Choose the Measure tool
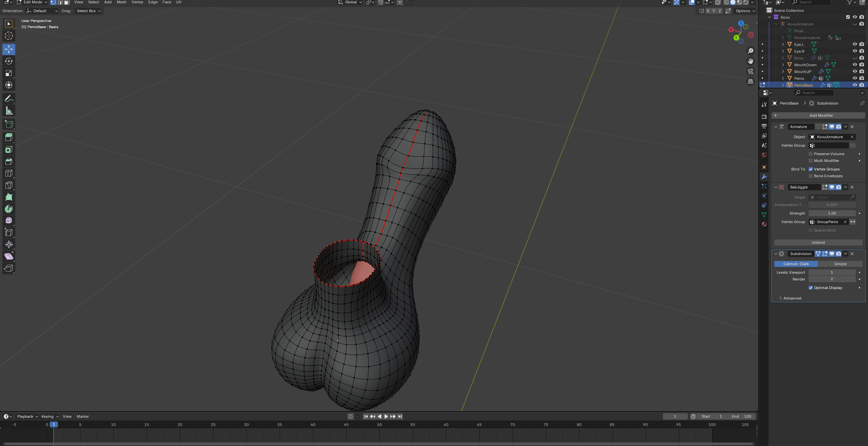 point(9,111)
